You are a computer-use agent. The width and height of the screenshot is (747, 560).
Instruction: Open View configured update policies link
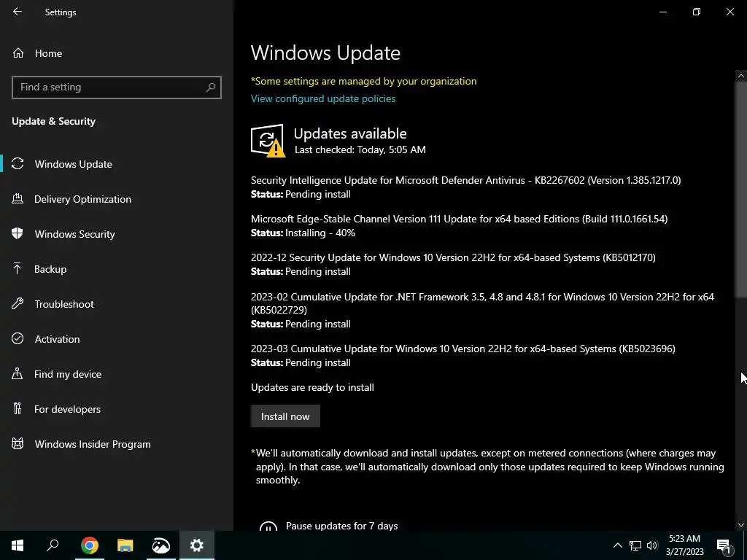click(323, 98)
